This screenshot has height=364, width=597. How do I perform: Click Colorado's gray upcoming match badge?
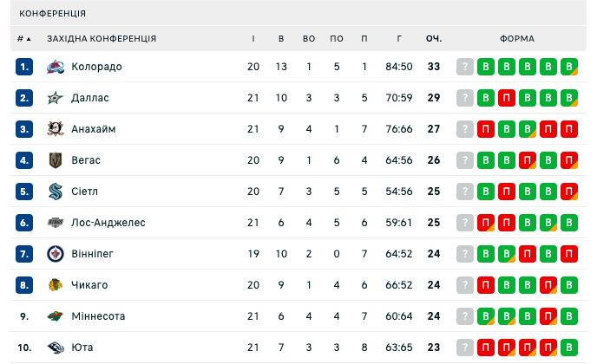pyautogui.click(x=465, y=67)
